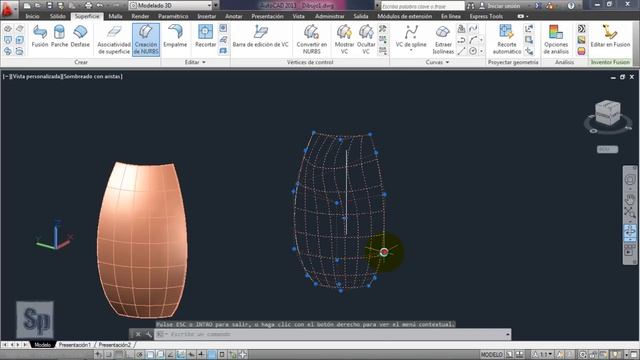Screen dimensions: 640x360
Task: Click the red move gizmo on the surface
Action: tap(384, 252)
